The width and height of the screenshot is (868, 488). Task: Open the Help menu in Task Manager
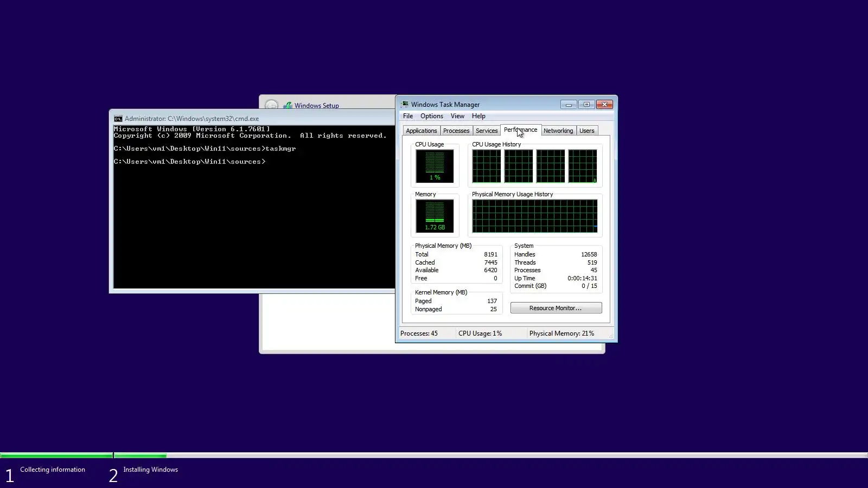(x=478, y=116)
